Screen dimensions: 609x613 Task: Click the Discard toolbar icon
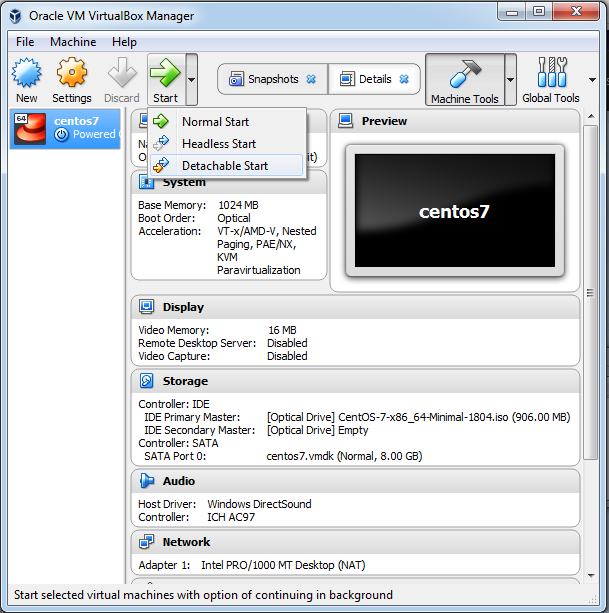click(x=122, y=73)
